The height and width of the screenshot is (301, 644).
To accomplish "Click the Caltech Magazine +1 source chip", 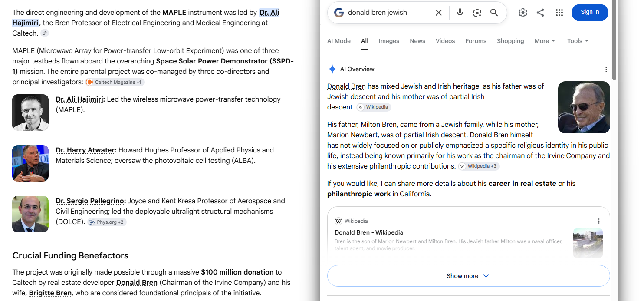I will [x=115, y=82].
